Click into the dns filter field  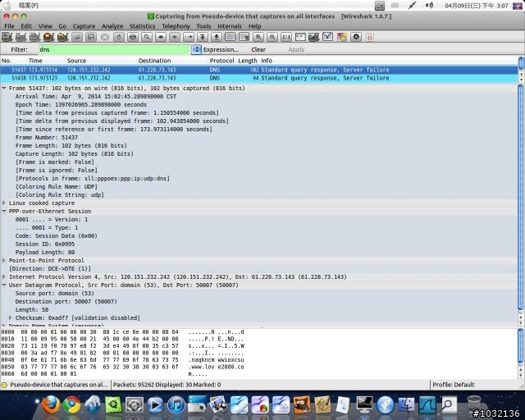(x=115, y=49)
